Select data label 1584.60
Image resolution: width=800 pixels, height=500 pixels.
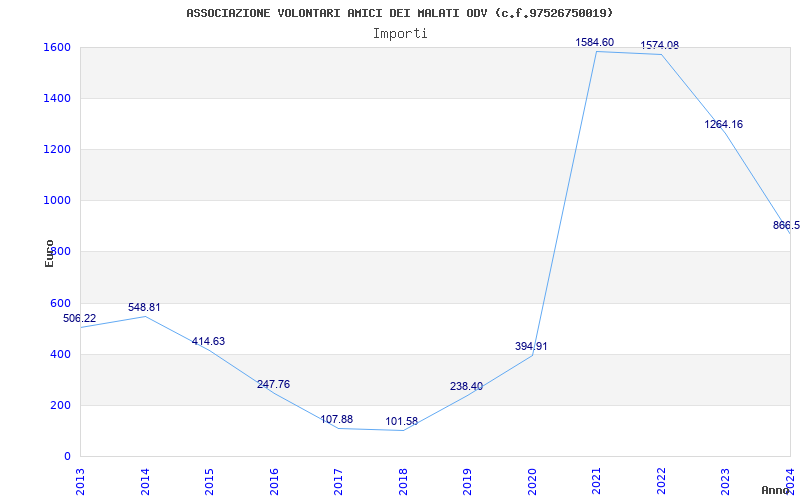click(x=594, y=42)
